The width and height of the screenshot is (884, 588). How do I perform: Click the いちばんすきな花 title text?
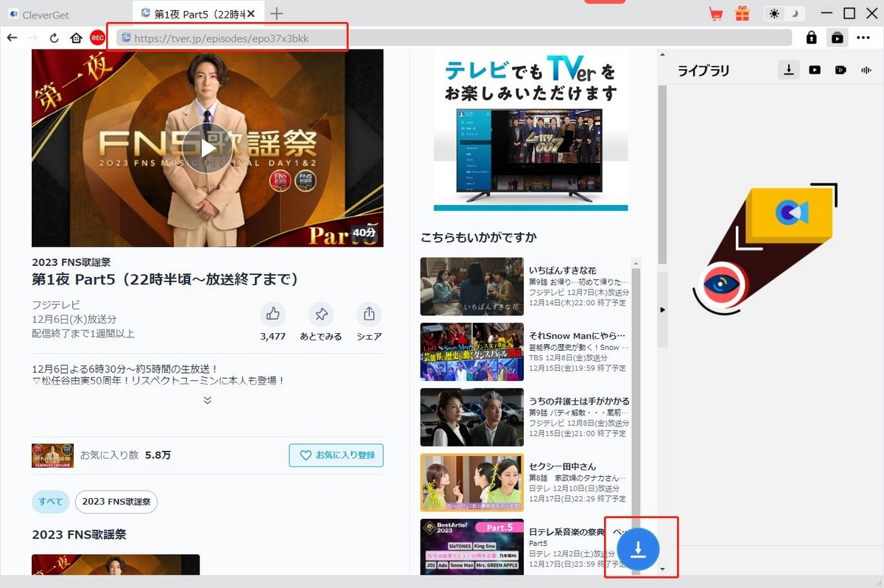tap(563, 270)
